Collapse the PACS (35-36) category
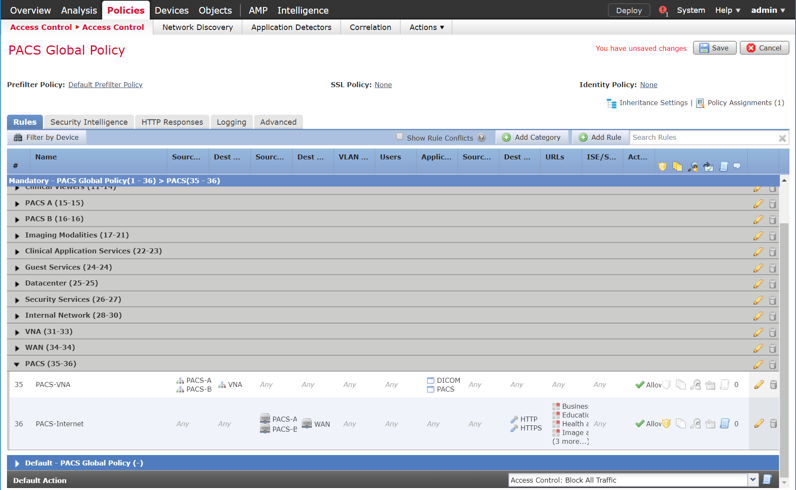The height and width of the screenshot is (490, 796). [17, 364]
